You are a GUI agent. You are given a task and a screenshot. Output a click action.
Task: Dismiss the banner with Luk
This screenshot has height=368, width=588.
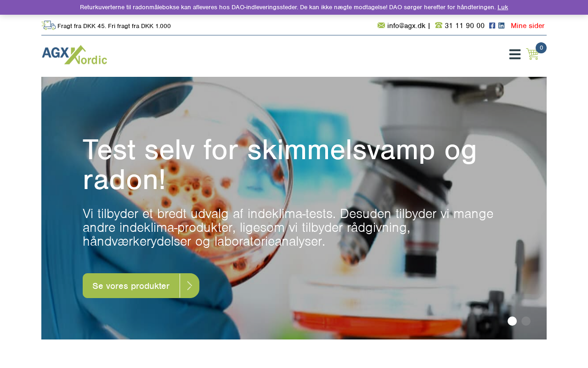tap(503, 7)
